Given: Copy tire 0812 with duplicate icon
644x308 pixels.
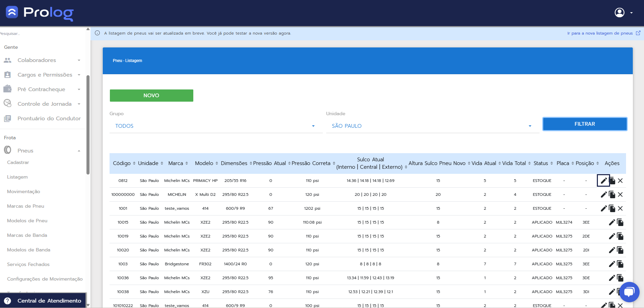Looking at the screenshot, I should pos(612,181).
